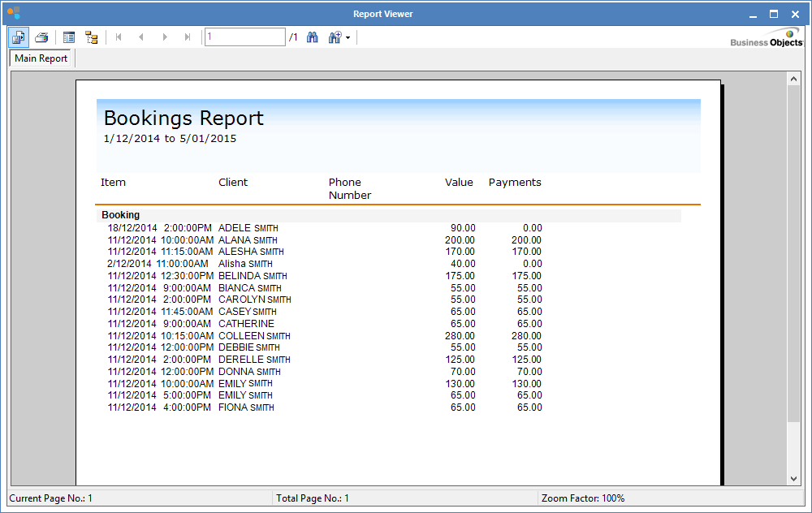This screenshot has width=812, height=513.
Task: Toggle the parameter panel icon
Action: click(69, 37)
